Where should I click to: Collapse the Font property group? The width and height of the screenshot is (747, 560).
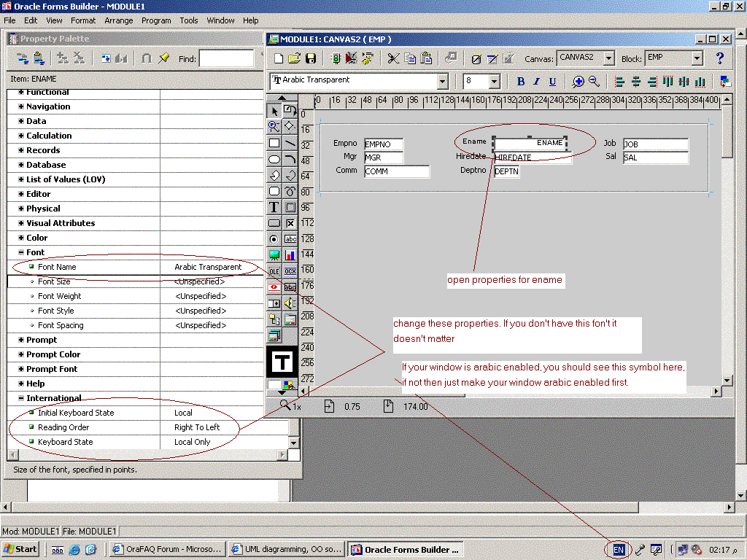click(21, 252)
